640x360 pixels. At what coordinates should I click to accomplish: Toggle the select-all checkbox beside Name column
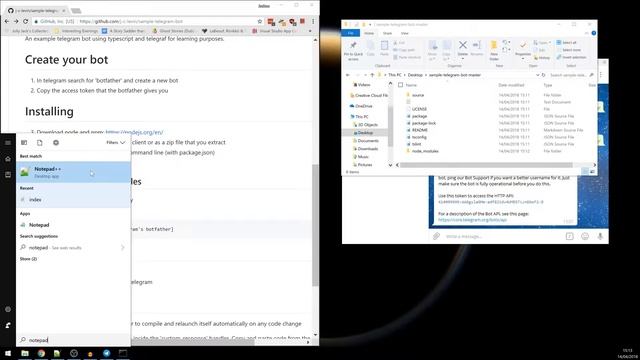point(400,85)
